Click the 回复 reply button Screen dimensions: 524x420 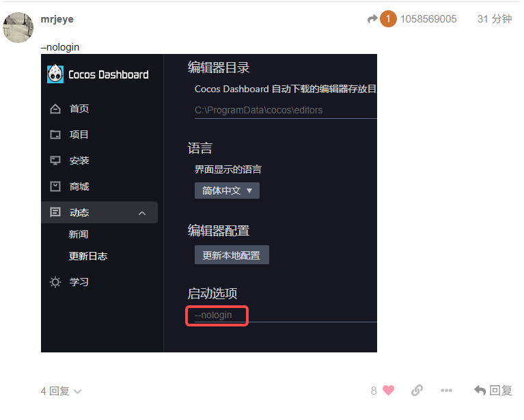tap(493, 390)
